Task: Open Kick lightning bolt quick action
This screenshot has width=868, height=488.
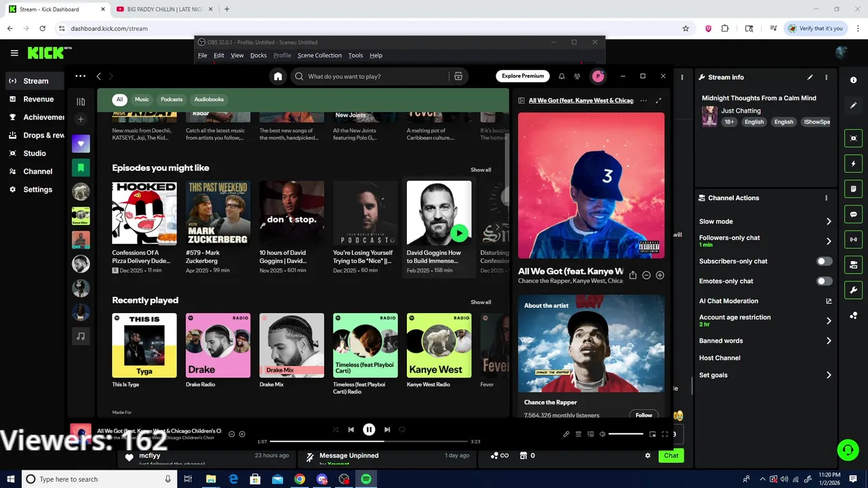Action: [854, 164]
